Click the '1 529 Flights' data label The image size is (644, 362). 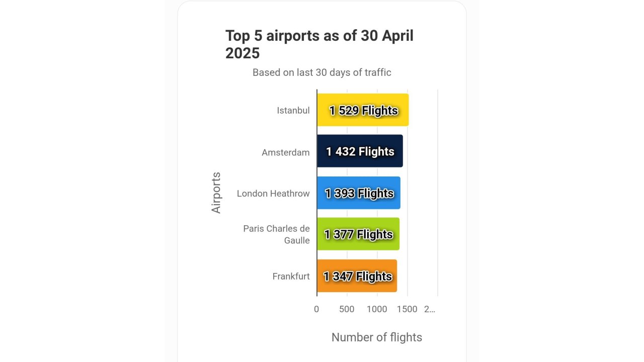click(364, 111)
